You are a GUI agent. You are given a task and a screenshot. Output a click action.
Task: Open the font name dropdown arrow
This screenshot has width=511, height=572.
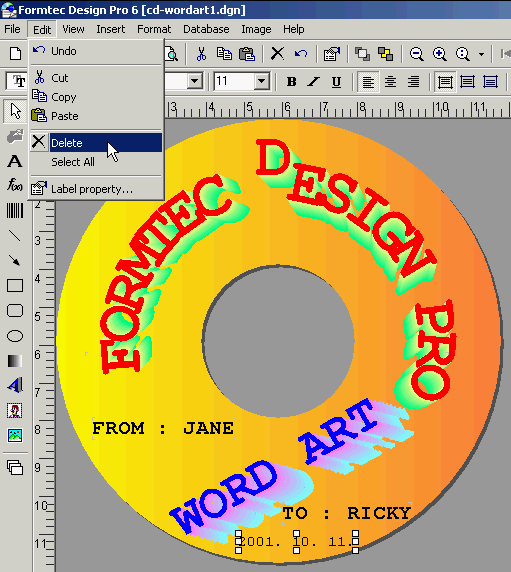[195, 81]
